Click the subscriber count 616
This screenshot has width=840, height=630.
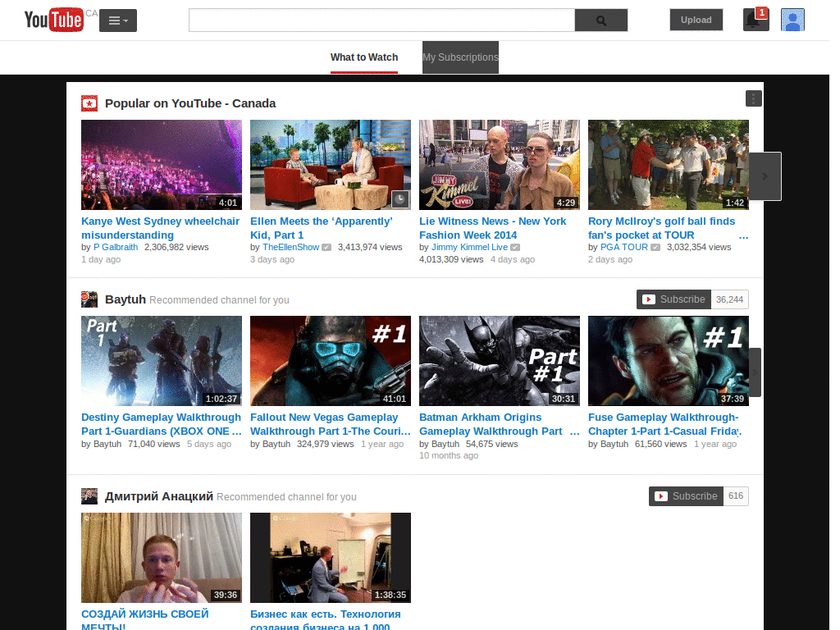[736, 496]
